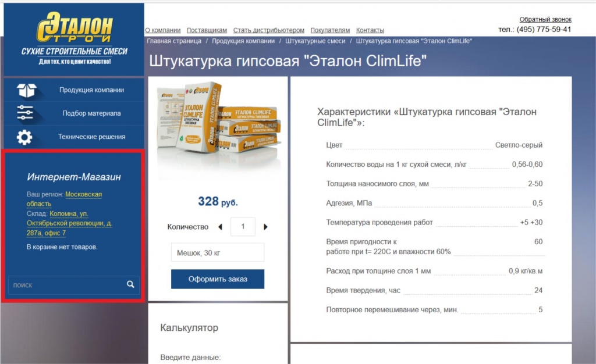Click the Оформить заказ button
The width and height of the screenshot is (596, 364).
point(218,279)
